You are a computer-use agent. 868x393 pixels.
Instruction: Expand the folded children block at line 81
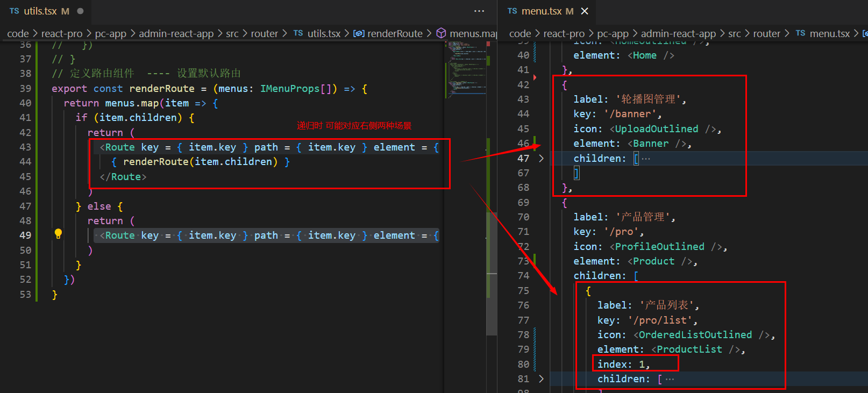(x=541, y=378)
